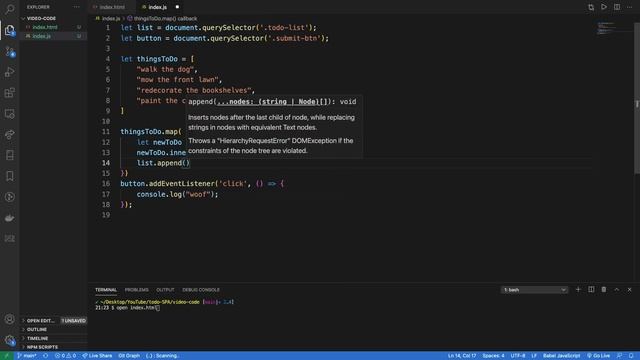
Task: Click the 'Scanning..' status bar entry
Action: click(162, 356)
